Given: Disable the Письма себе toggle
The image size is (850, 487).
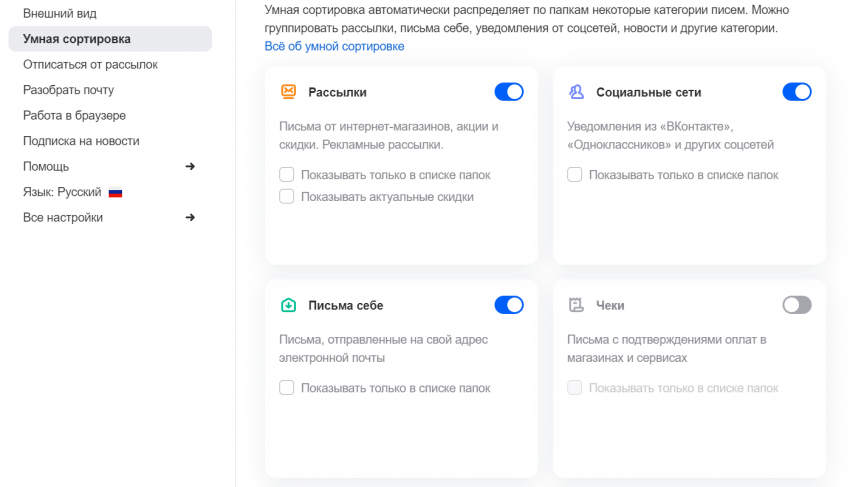Looking at the screenshot, I should click(509, 305).
